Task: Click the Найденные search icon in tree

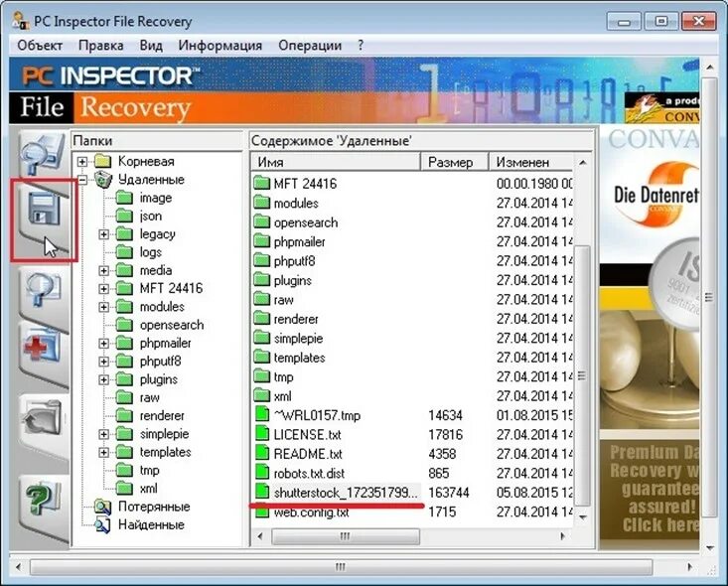Action: (x=102, y=524)
